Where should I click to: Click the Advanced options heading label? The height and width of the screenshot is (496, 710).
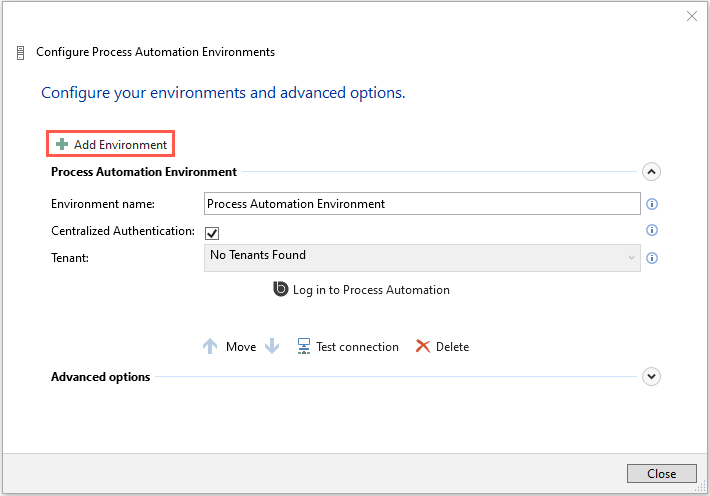point(101,377)
